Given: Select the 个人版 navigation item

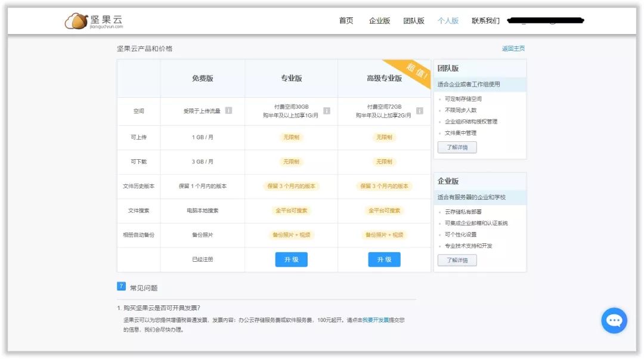Looking at the screenshot, I should point(448,21).
